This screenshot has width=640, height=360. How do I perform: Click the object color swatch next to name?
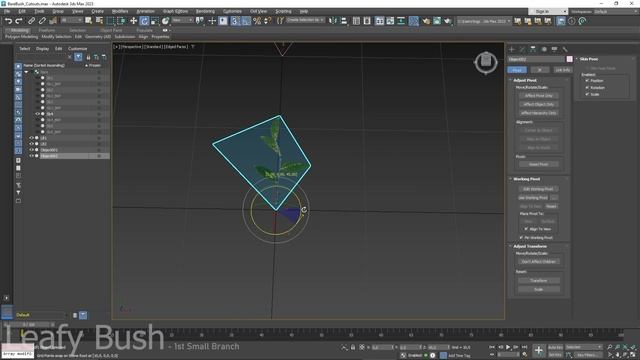(569, 59)
